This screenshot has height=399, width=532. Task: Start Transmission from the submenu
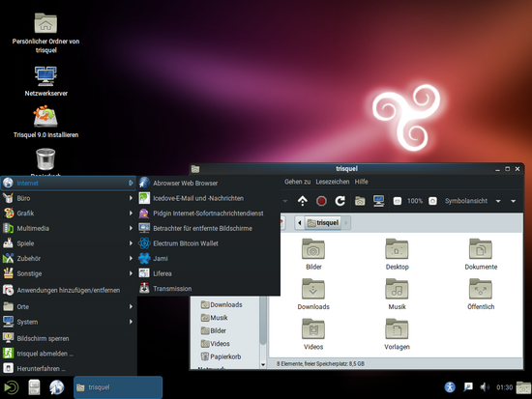click(x=208, y=289)
